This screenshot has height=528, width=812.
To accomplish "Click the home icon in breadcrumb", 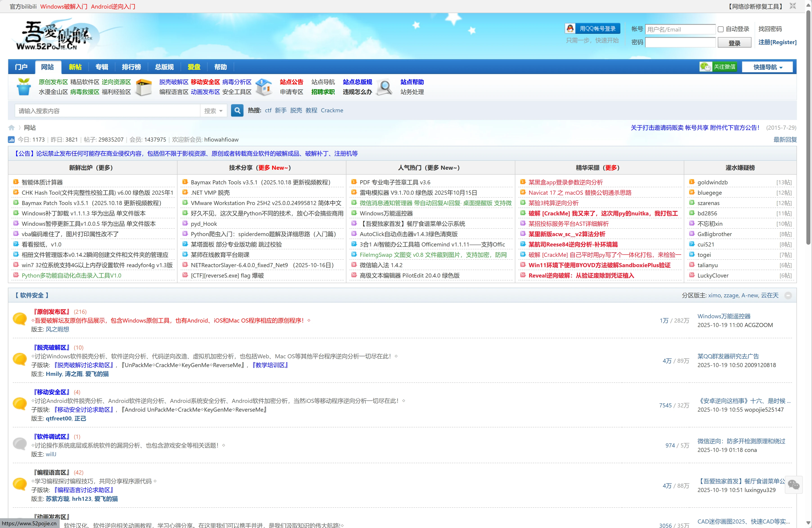I will [12, 128].
